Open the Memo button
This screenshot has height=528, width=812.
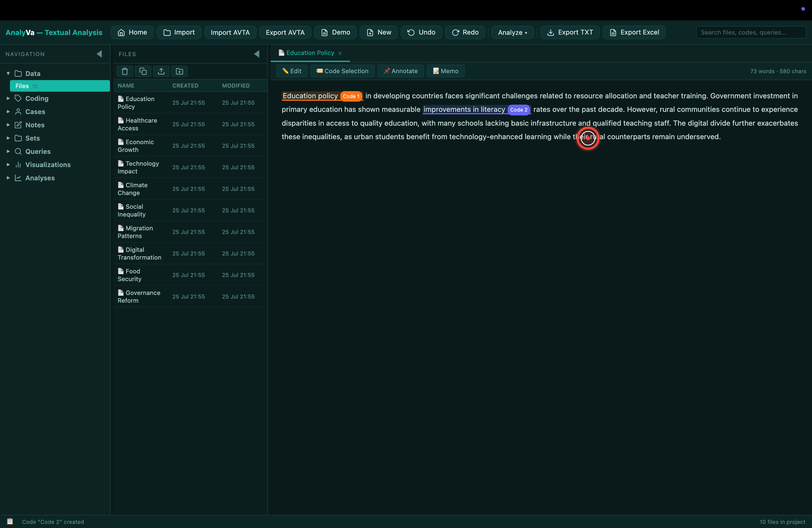[445, 71]
